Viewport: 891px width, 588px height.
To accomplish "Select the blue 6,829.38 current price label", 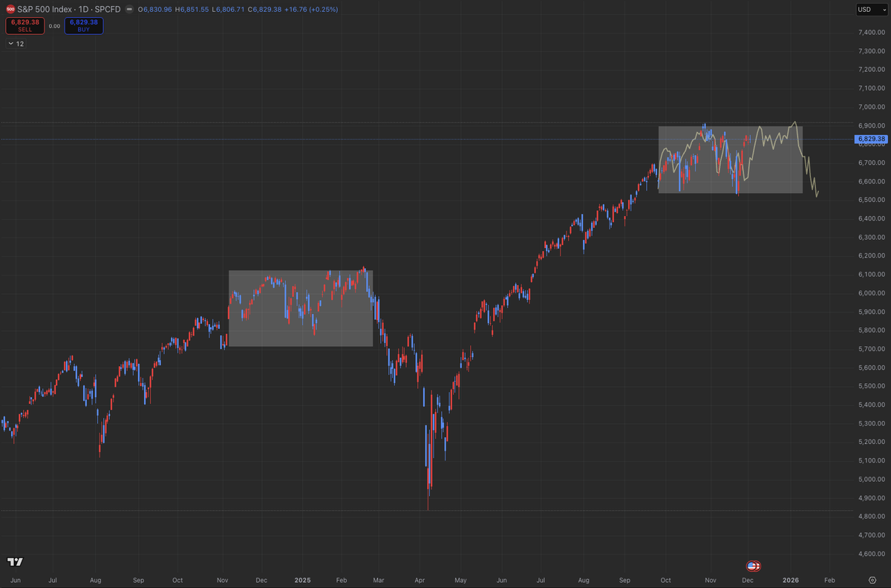I will pos(872,139).
